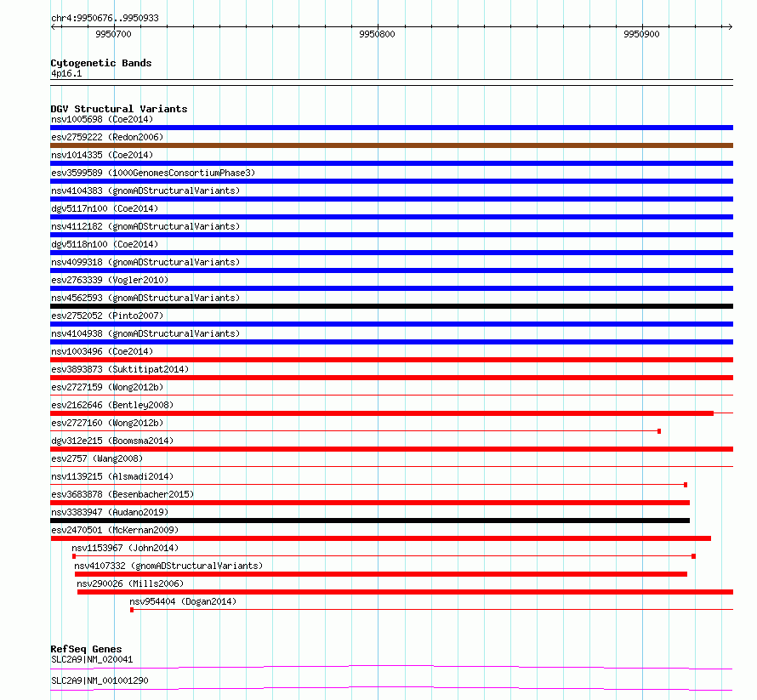This screenshot has height=700, width=757.
Task: Click ruler's left scroll arrow
Action: (54, 26)
